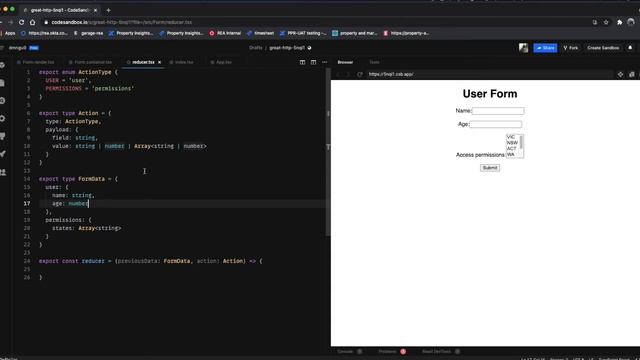Select the Tests preview tab
Image resolution: width=640 pixels, height=360 pixels.
(374, 62)
